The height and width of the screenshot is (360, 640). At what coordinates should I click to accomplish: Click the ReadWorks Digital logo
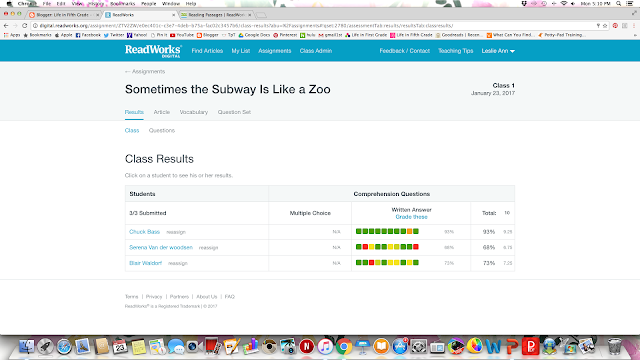click(153, 51)
